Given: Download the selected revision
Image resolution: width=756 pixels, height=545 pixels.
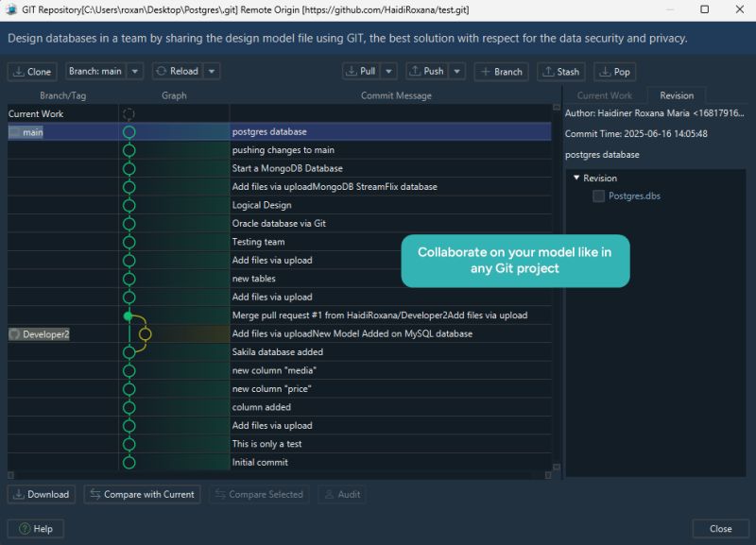Looking at the screenshot, I should pyautogui.click(x=41, y=494).
